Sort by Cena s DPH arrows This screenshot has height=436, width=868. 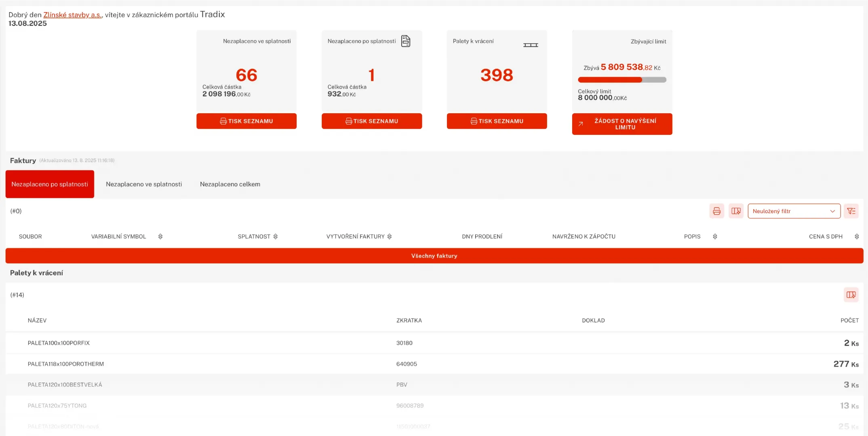tap(857, 237)
